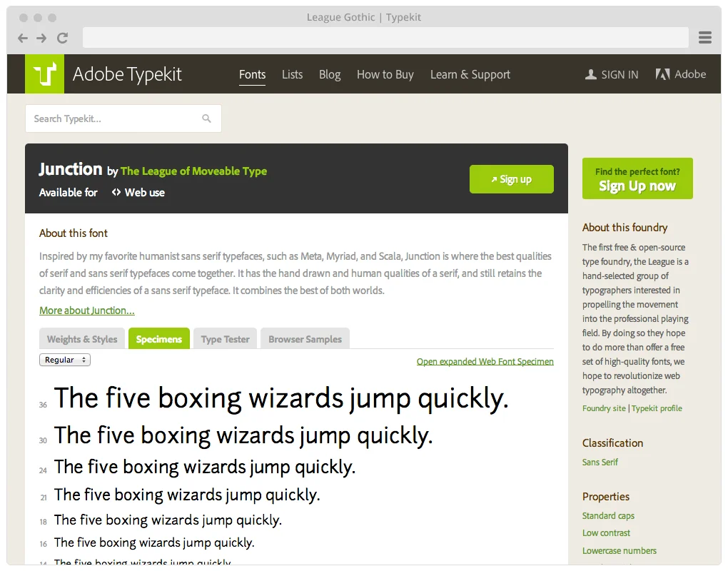Click the Classification heading

[613, 443]
